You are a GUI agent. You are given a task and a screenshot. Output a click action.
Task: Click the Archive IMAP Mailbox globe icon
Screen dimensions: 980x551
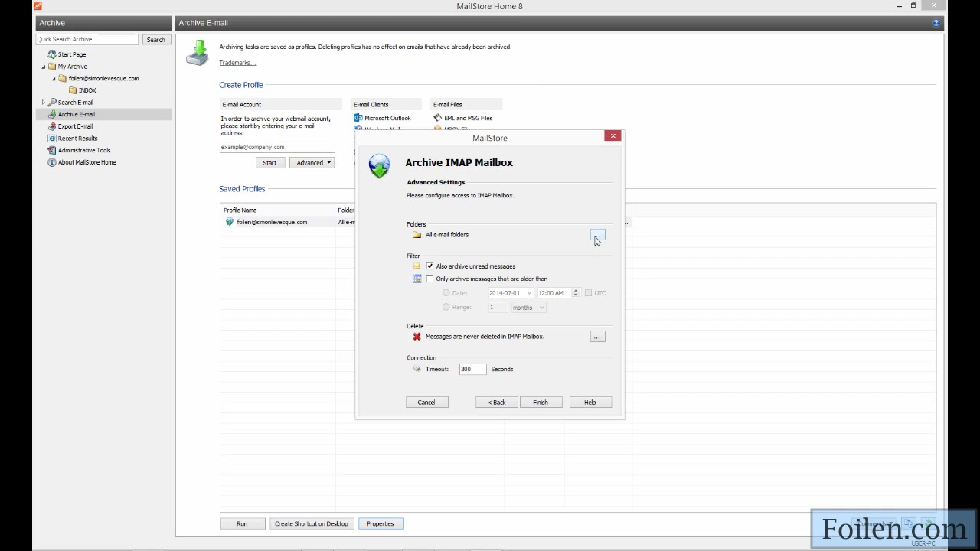[379, 166]
